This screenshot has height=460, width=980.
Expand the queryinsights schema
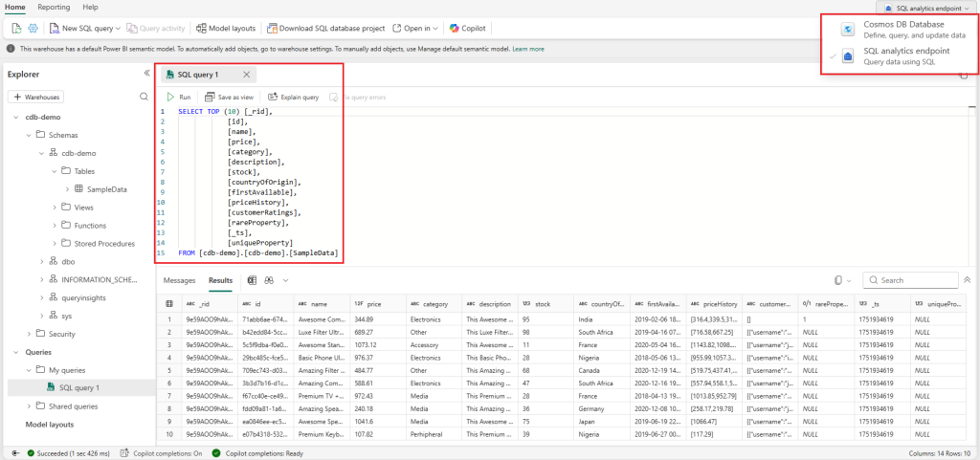(41, 297)
